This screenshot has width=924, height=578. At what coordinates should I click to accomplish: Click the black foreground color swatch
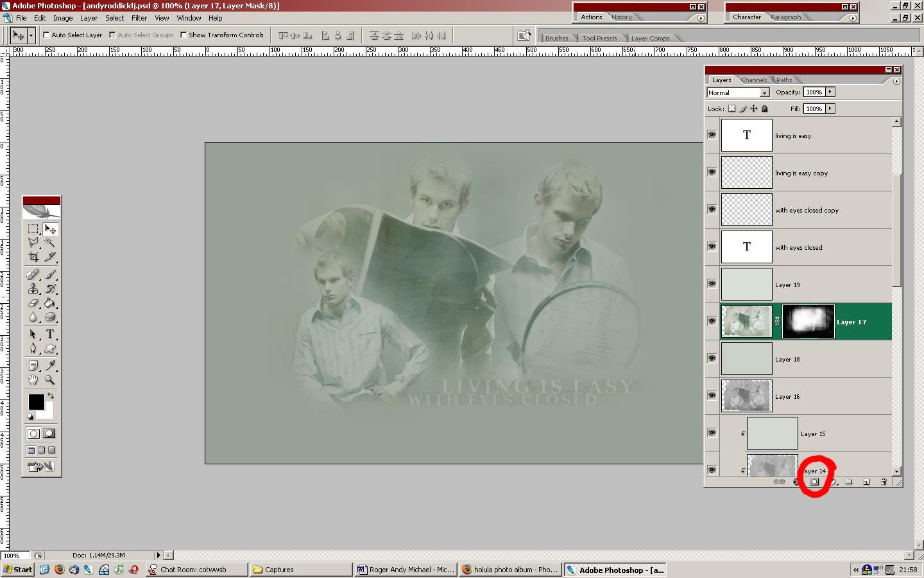[36, 402]
